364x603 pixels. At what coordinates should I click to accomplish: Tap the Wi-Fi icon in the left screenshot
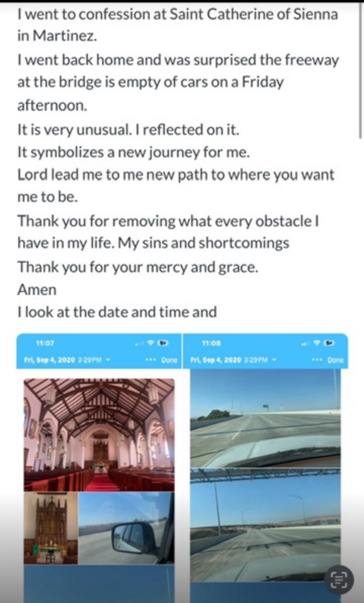[x=150, y=343]
